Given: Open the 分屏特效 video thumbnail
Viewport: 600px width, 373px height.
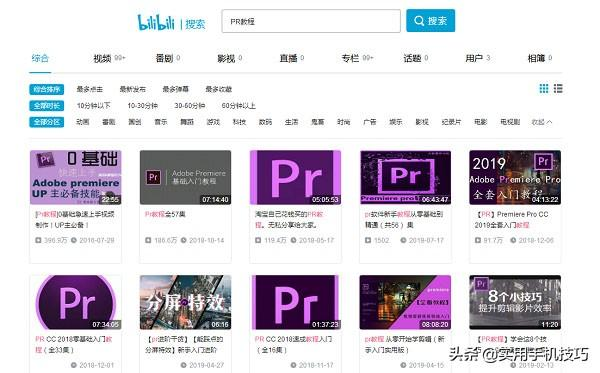Looking at the screenshot, I should [185, 302].
